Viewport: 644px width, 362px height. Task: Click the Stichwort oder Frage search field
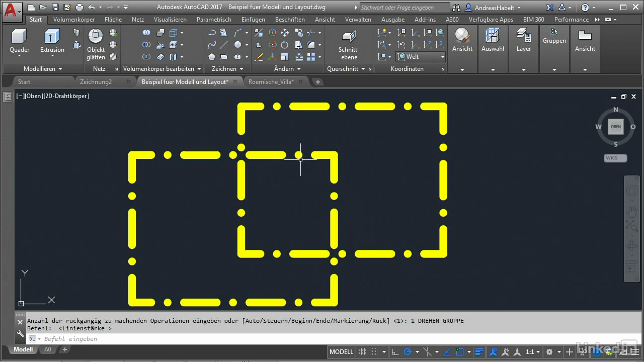(x=405, y=8)
